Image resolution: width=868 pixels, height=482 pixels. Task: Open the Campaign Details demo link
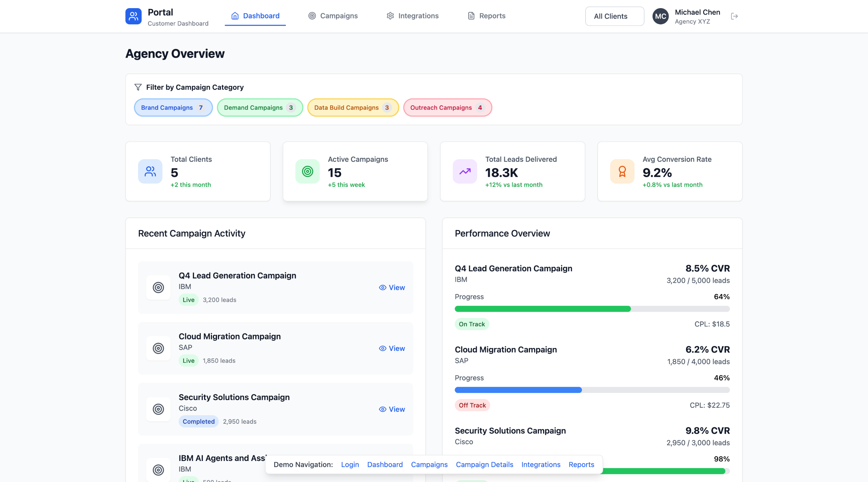pyautogui.click(x=484, y=464)
